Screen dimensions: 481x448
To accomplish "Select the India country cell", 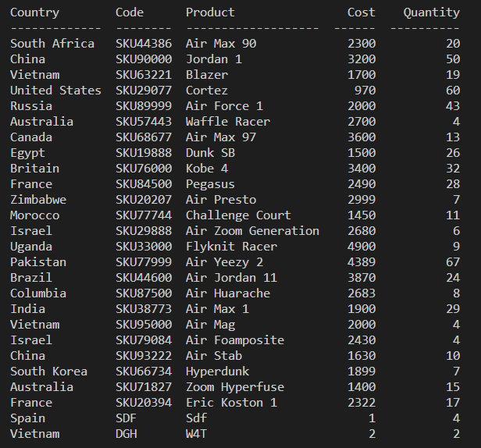I will pyautogui.click(x=27, y=309).
